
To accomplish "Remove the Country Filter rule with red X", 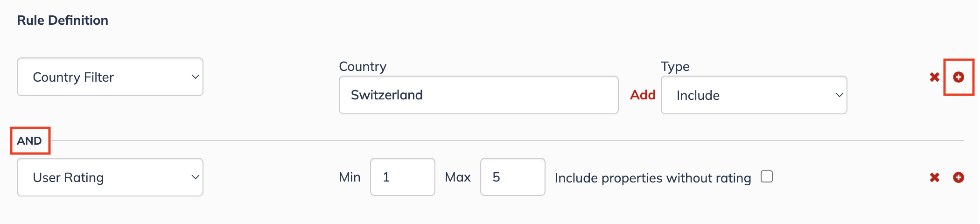I will coord(934,77).
